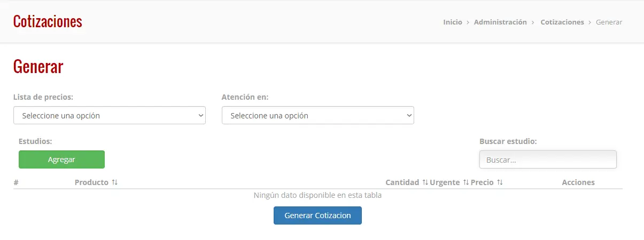Image resolution: width=644 pixels, height=240 pixels.
Task: Click the Cotizaciones page title
Action: click(48, 21)
